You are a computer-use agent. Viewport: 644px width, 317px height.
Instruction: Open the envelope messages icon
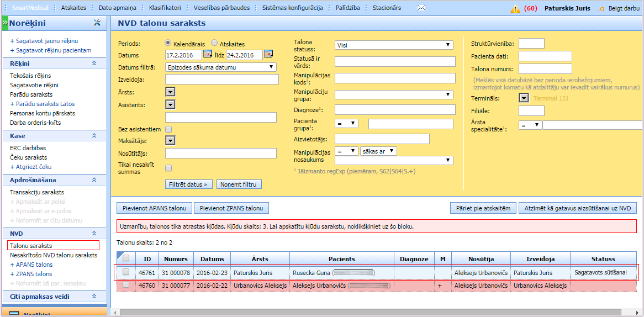tap(421, 8)
